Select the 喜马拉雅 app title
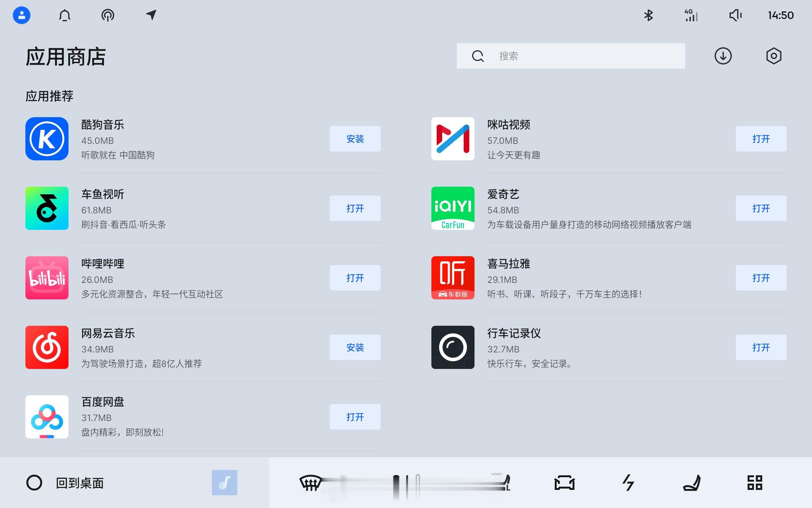The height and width of the screenshot is (508, 812). coord(509,264)
